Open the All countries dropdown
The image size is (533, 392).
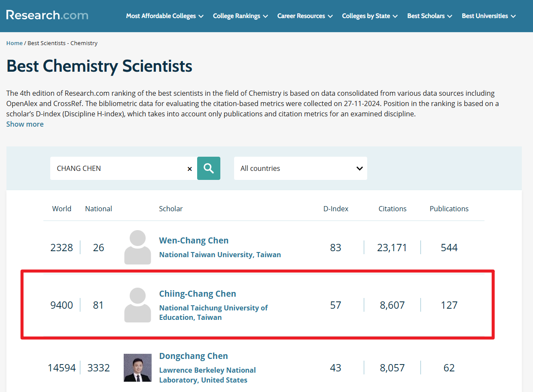point(301,168)
